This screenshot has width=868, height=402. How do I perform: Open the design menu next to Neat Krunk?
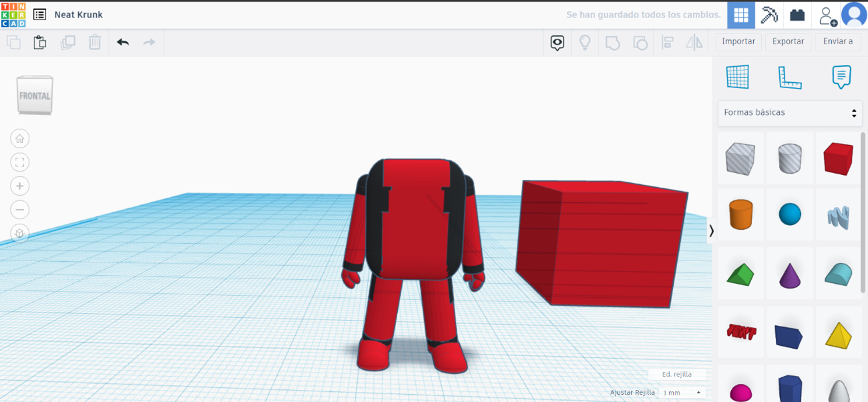[x=39, y=14]
